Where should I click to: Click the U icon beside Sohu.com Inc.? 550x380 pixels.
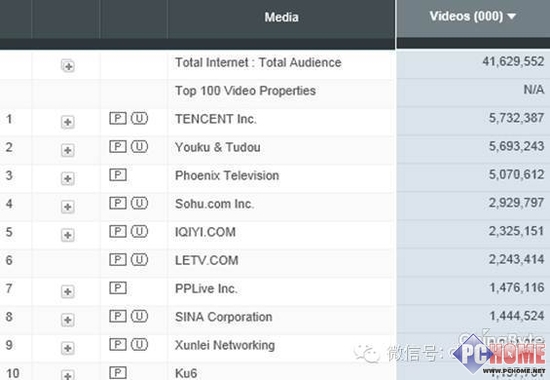pos(139,203)
